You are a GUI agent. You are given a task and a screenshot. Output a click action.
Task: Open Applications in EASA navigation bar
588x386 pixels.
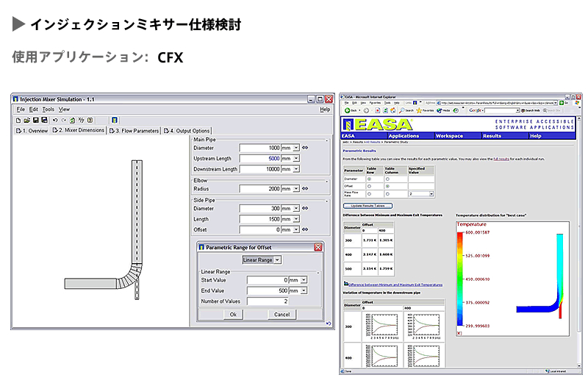tap(404, 136)
